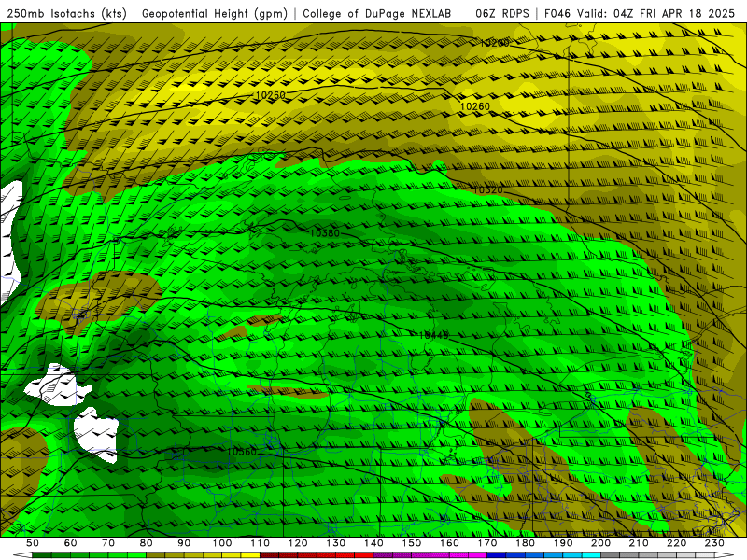The height and width of the screenshot is (560, 747).
Task: Click the 190 value on the color scale
Action: coord(563,543)
